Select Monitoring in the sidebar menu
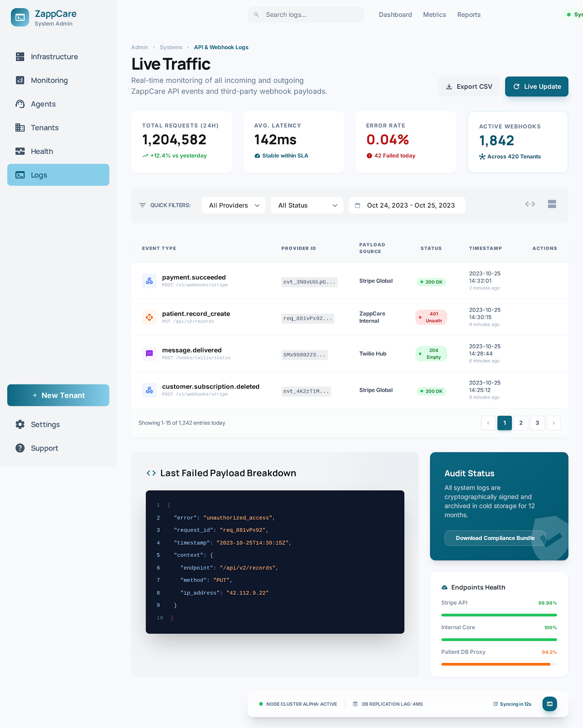The height and width of the screenshot is (728, 583). pos(49,81)
